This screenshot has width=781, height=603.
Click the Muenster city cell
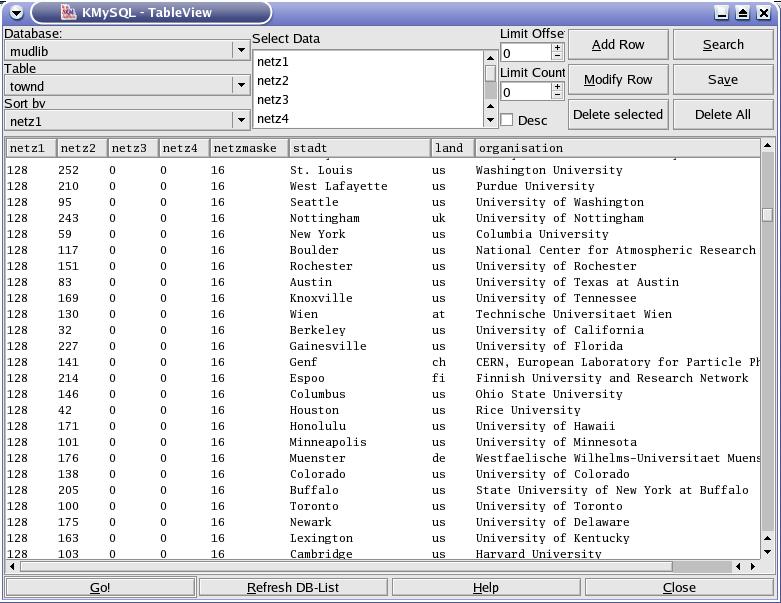pyautogui.click(x=317, y=458)
